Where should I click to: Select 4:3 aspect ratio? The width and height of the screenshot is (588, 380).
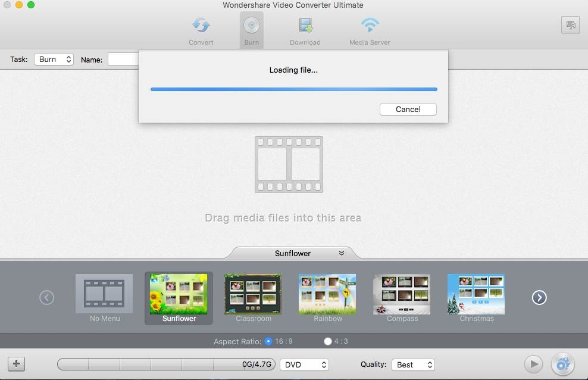328,341
